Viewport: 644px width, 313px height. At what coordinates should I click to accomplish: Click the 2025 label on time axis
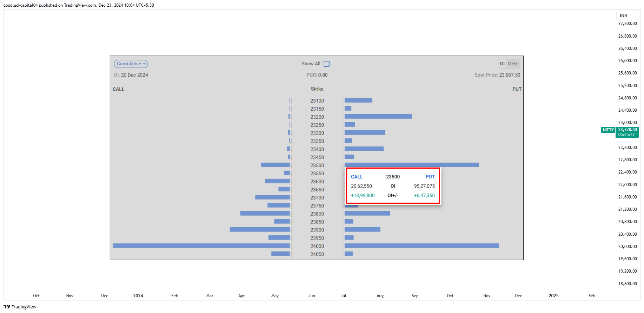pyautogui.click(x=553, y=296)
